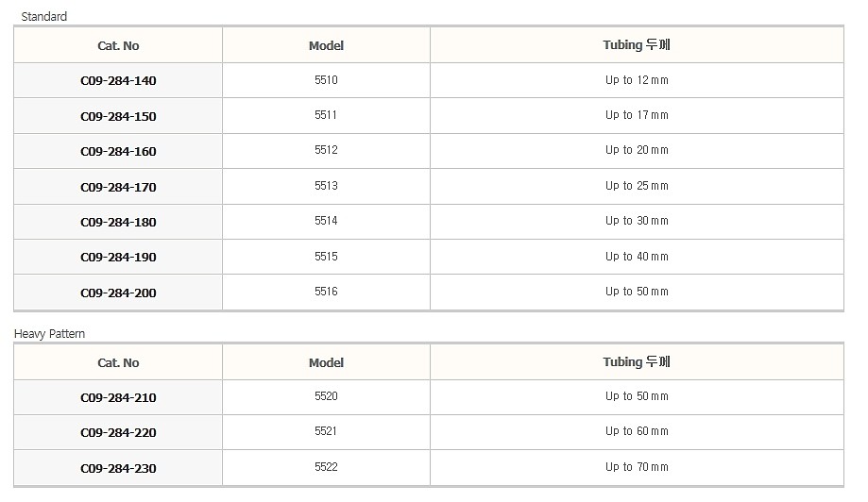
Task: Click the 'Up to 12 mm' cell
Action: pos(637,80)
